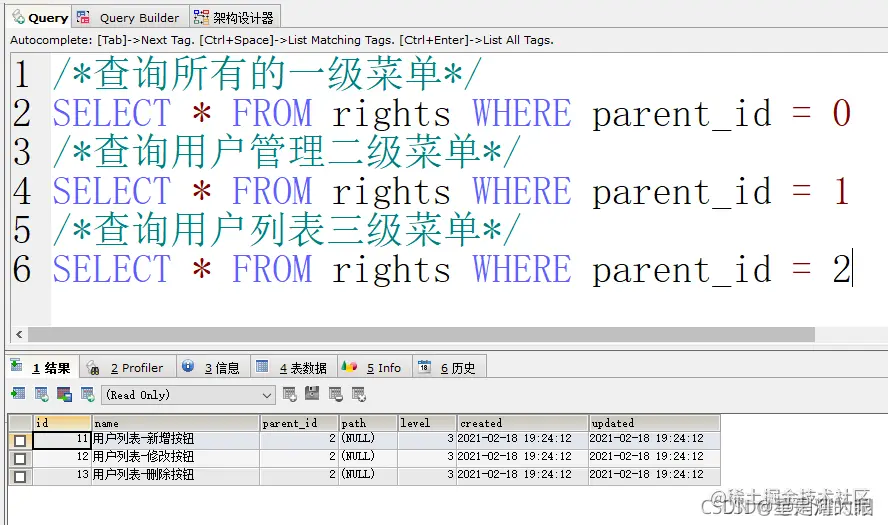Tick the checkbox for row id 11

point(20,441)
